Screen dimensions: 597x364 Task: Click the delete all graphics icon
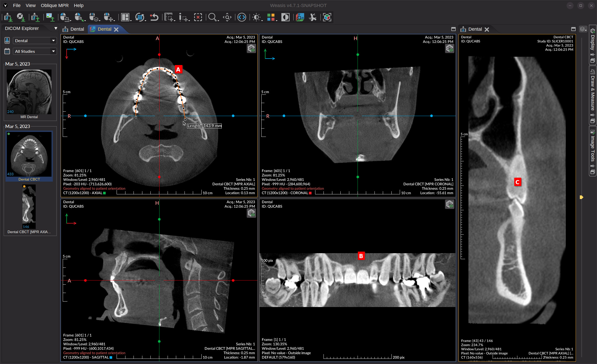click(x=198, y=17)
